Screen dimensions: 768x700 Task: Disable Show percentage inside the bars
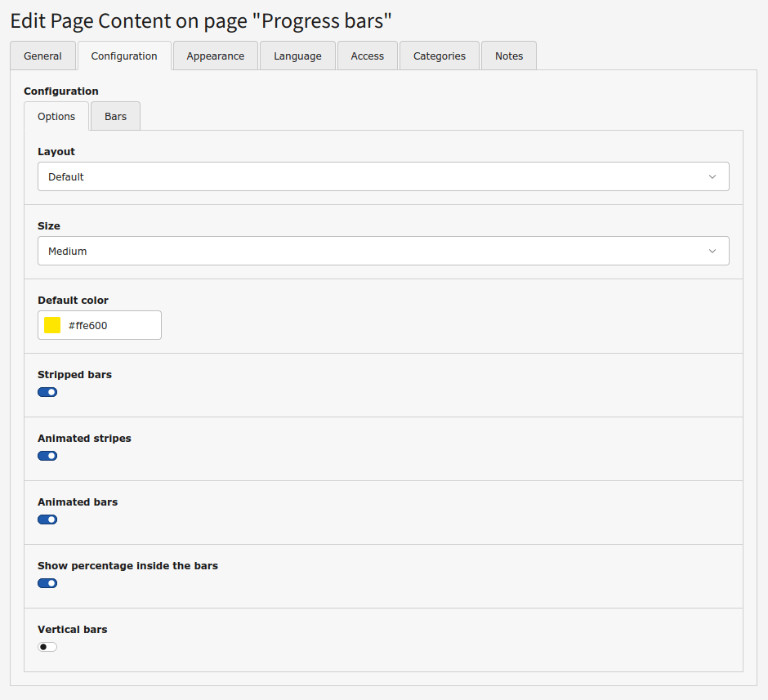click(47, 583)
